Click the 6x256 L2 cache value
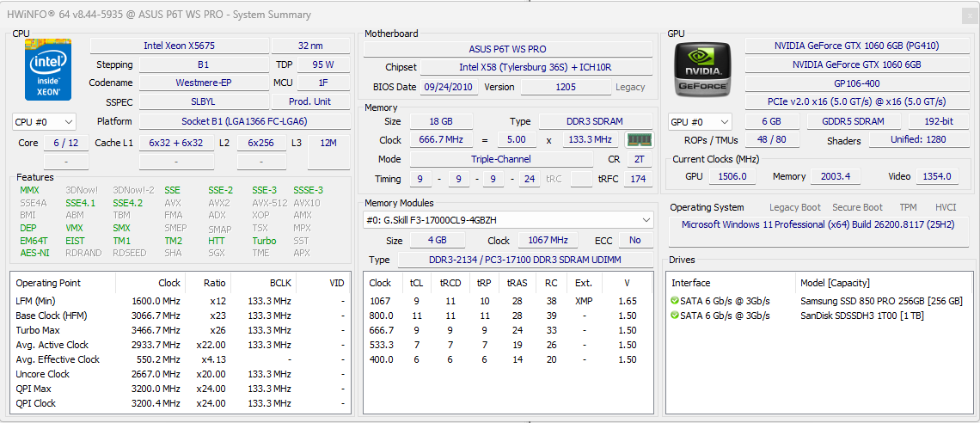980x423 pixels. [x=261, y=143]
